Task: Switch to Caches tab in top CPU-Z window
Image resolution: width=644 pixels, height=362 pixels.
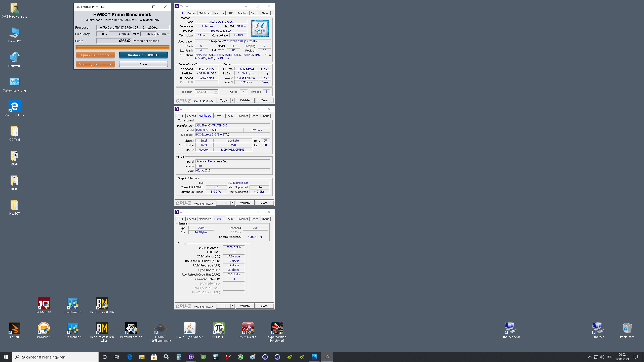Action: (x=191, y=13)
